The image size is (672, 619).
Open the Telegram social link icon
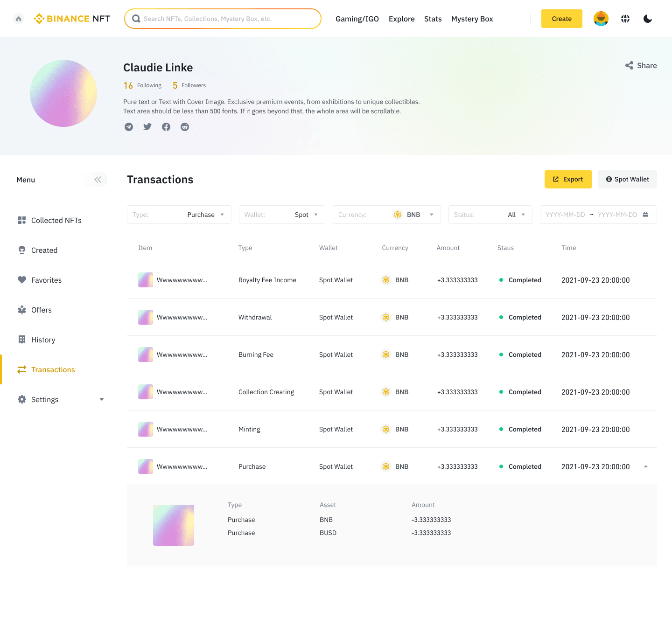pyautogui.click(x=129, y=127)
